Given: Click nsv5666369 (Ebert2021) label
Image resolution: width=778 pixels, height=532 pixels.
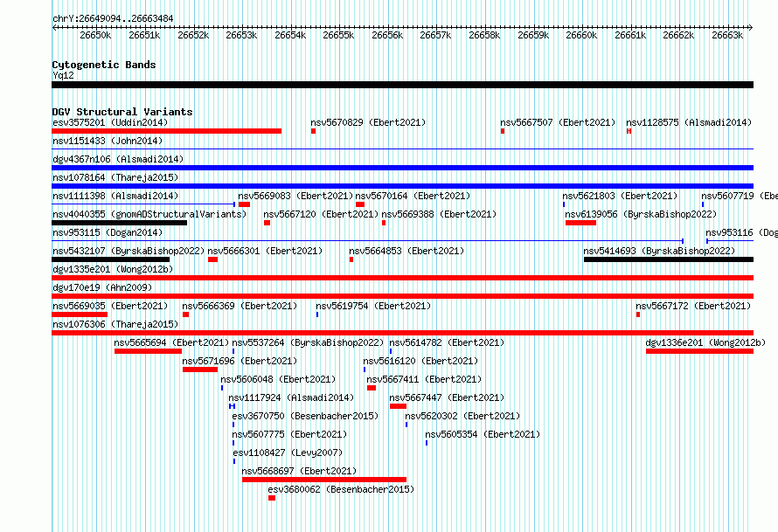Looking at the screenshot, I should pyautogui.click(x=240, y=306).
